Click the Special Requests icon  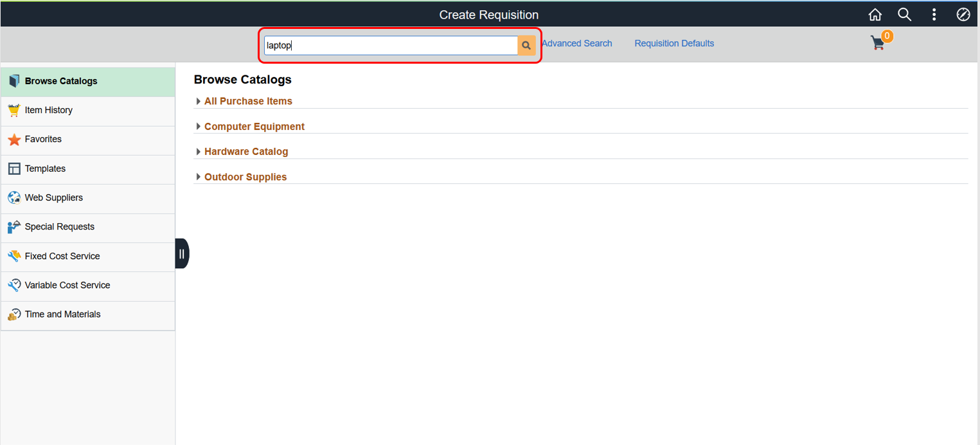coord(14,227)
